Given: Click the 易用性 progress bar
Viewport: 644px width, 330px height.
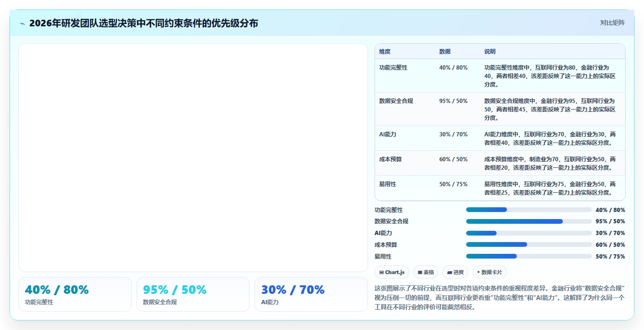Looking at the screenshot, I should pyautogui.click(x=529, y=256).
